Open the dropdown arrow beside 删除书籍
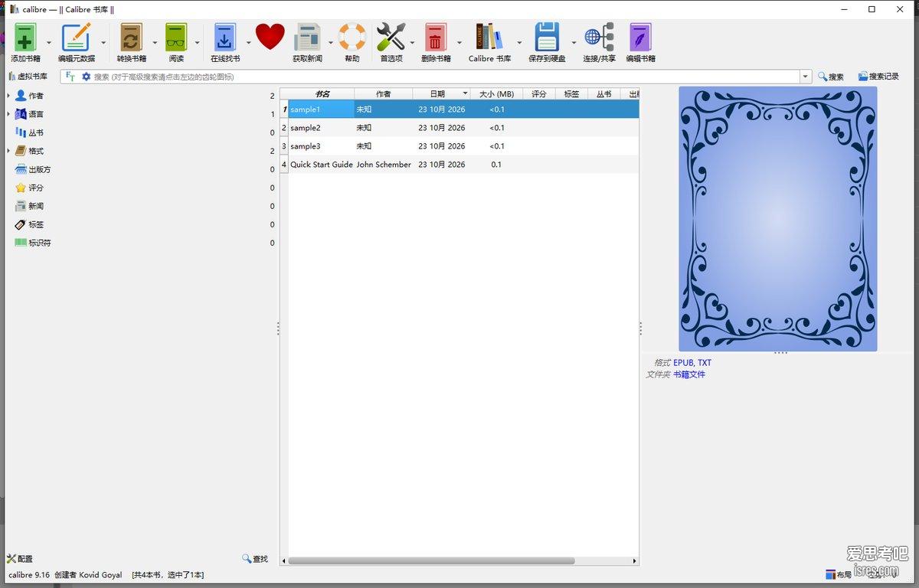 [x=459, y=43]
